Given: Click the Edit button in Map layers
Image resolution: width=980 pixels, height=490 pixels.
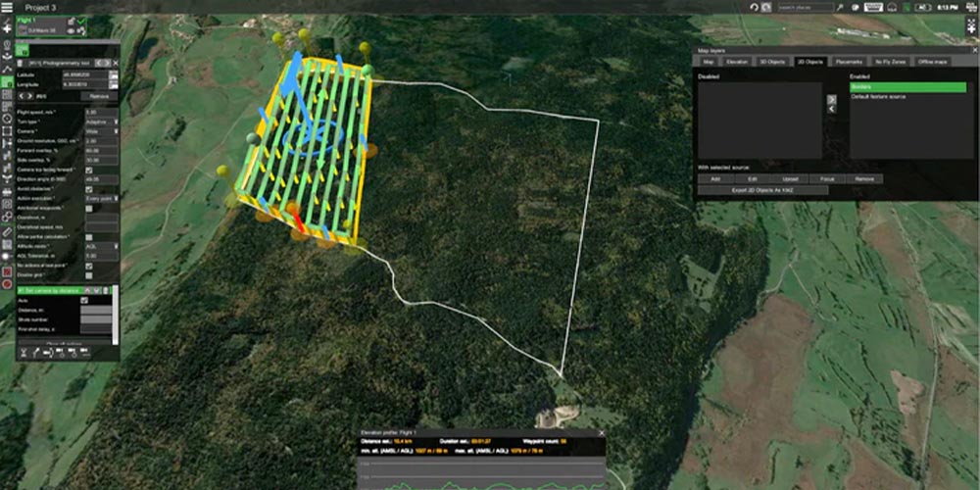Looking at the screenshot, I should click(x=753, y=179).
